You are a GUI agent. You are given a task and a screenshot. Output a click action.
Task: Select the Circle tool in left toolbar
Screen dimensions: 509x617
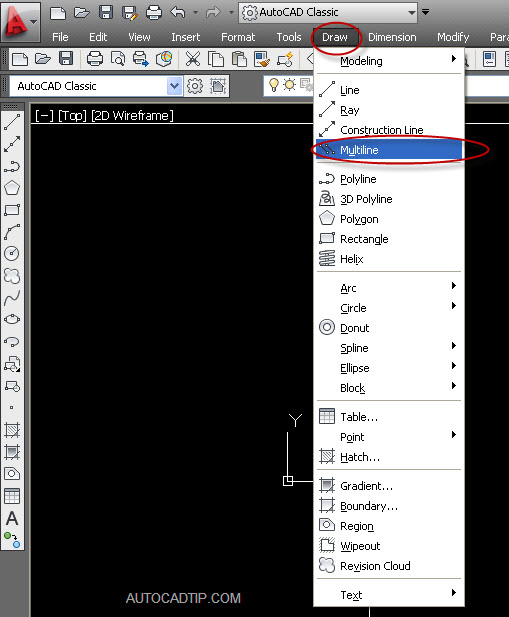tap(12, 253)
